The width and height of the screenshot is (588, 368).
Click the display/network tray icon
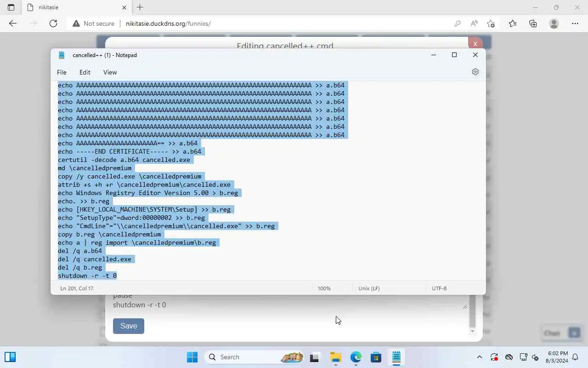tap(523, 357)
